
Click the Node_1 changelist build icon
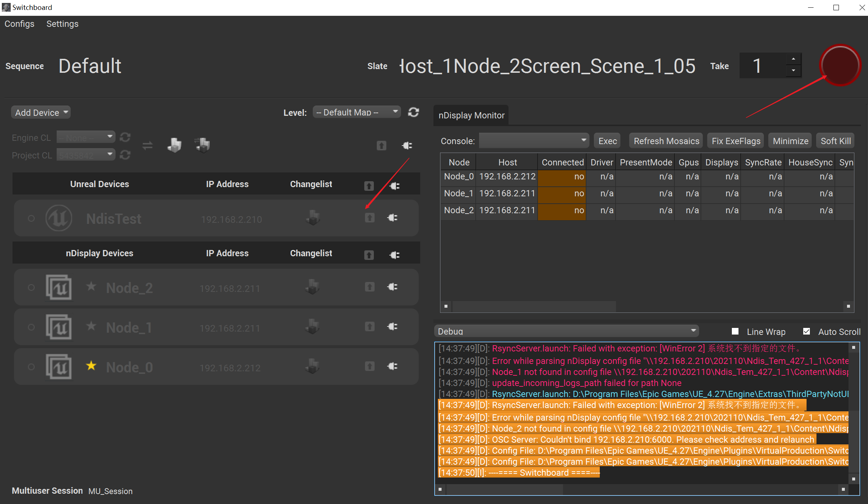click(x=312, y=326)
